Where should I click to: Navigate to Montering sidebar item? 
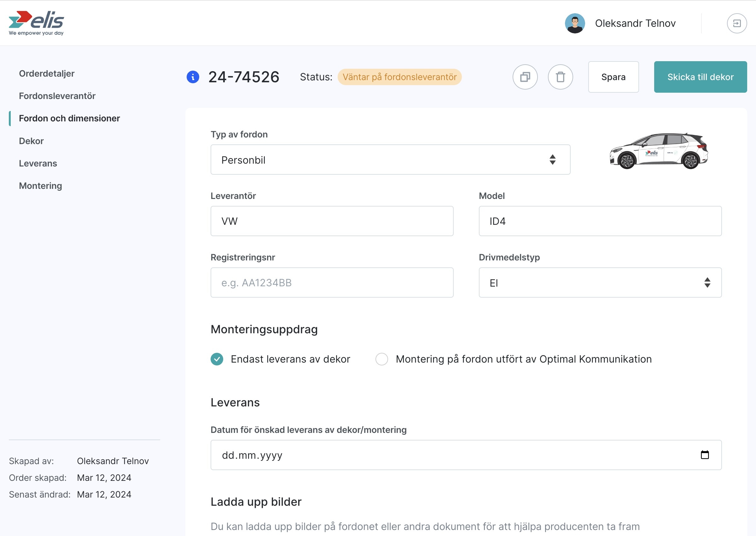point(40,186)
